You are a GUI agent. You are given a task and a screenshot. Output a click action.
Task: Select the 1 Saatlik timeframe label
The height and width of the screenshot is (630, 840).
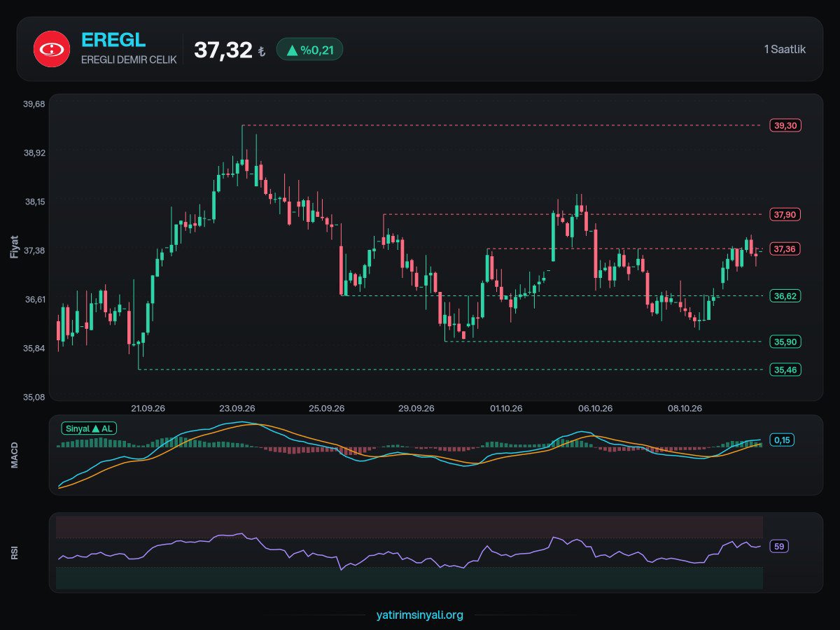tap(785, 49)
